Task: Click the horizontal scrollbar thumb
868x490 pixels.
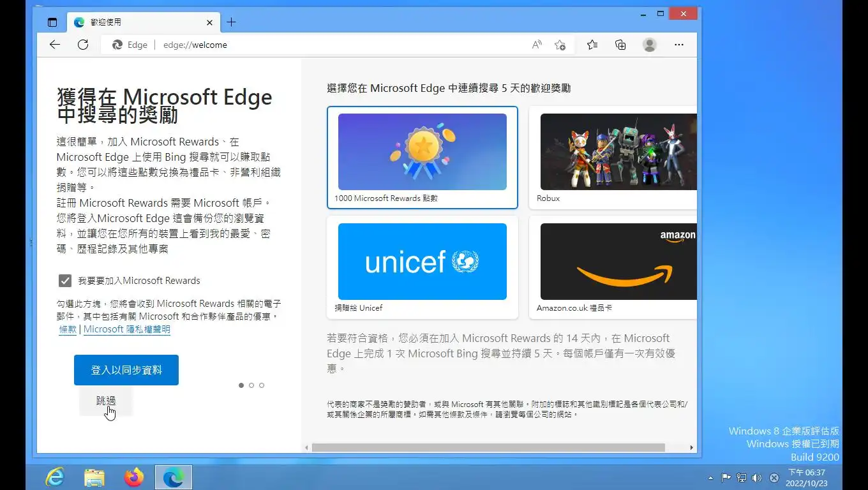Action: (x=488, y=448)
